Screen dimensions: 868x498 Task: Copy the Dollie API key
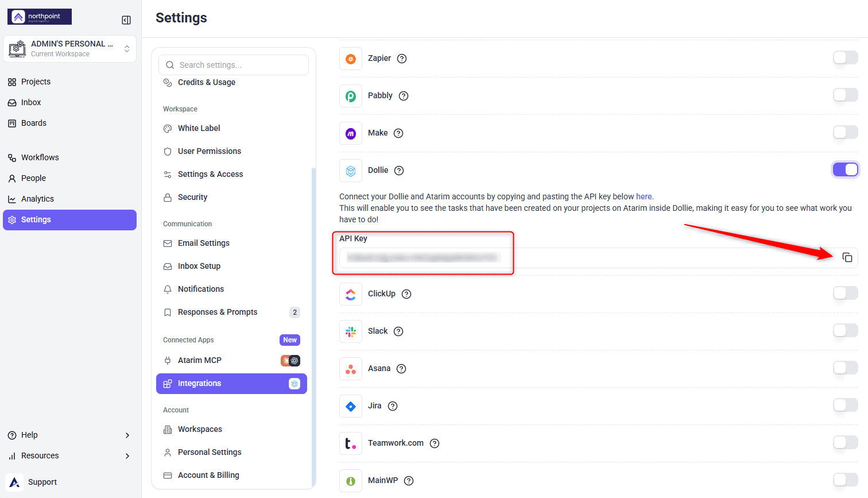(x=847, y=257)
